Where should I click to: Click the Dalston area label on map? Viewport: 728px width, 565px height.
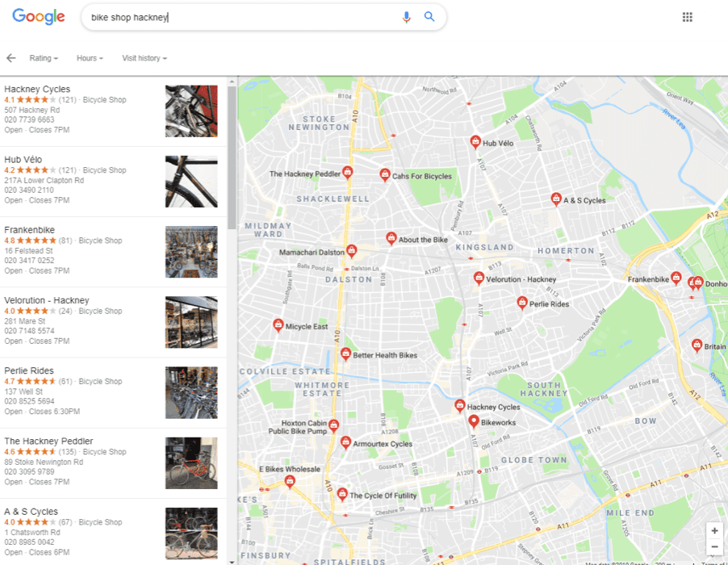pyautogui.click(x=349, y=279)
